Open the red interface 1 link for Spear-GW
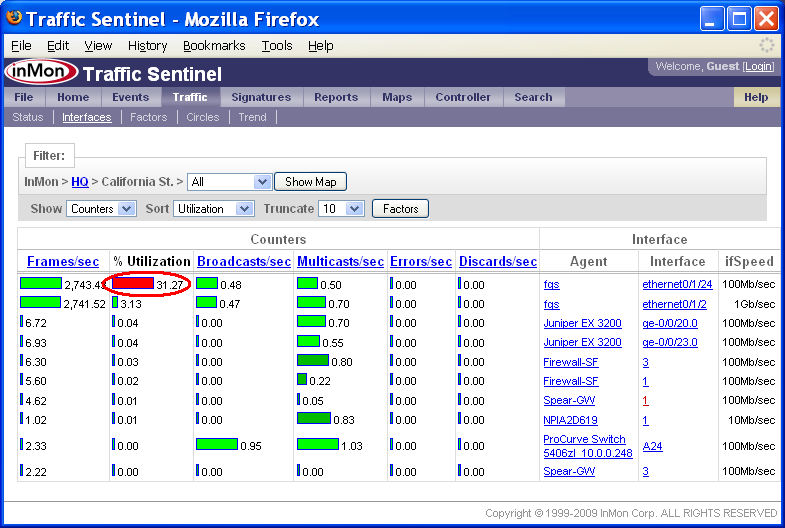The width and height of the screenshot is (785, 528). [645, 400]
